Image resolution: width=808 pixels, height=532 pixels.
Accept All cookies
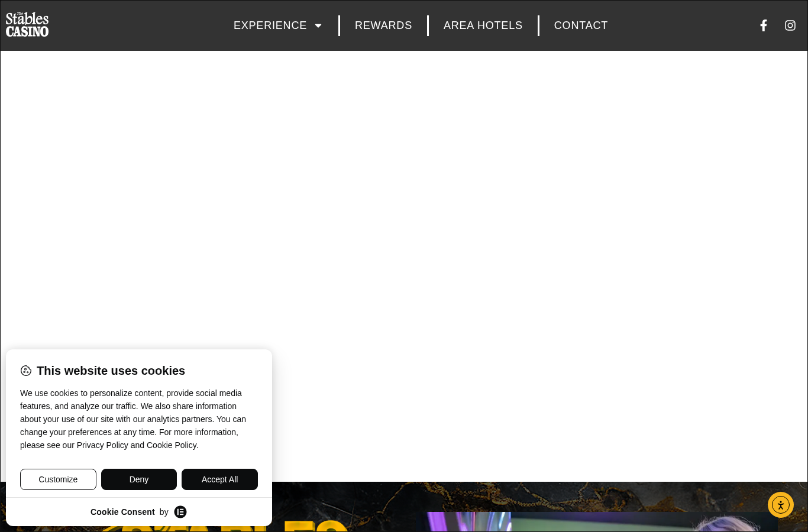coord(219,479)
